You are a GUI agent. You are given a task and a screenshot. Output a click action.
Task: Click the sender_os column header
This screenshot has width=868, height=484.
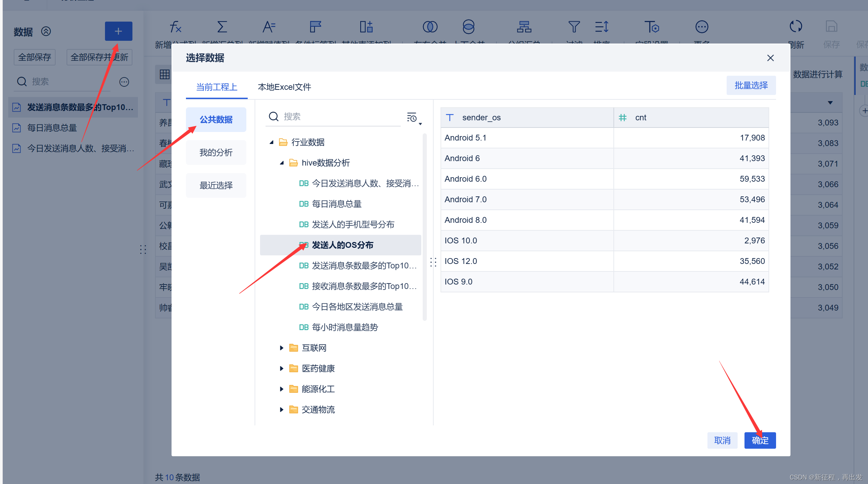click(x=527, y=118)
